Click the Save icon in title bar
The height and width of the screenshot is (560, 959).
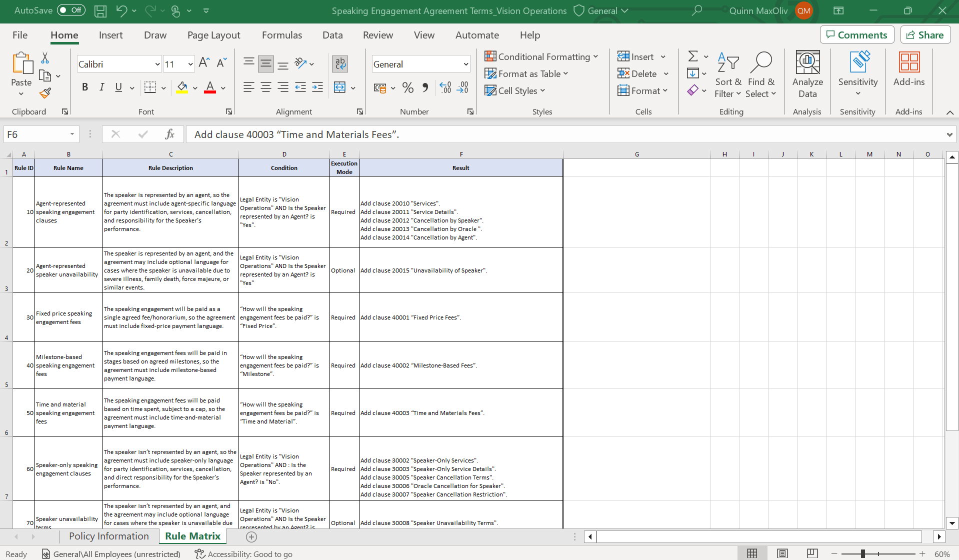[x=100, y=10]
